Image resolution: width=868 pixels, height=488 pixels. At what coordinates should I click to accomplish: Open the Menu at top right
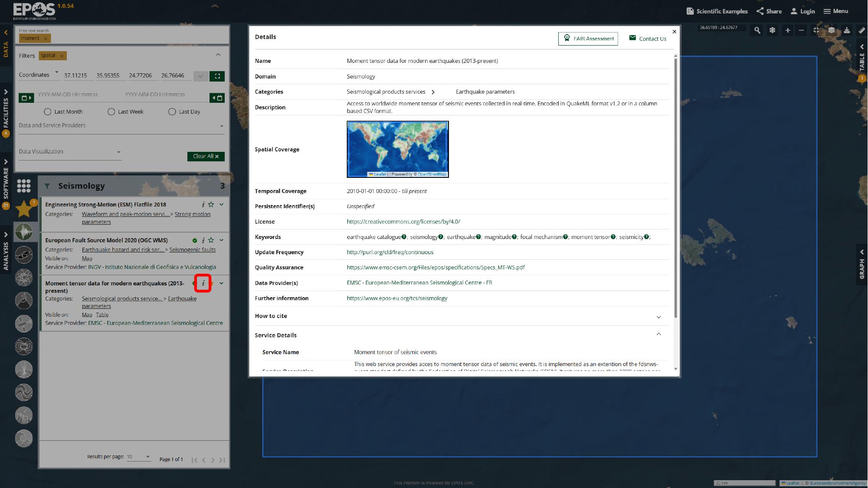(x=835, y=11)
